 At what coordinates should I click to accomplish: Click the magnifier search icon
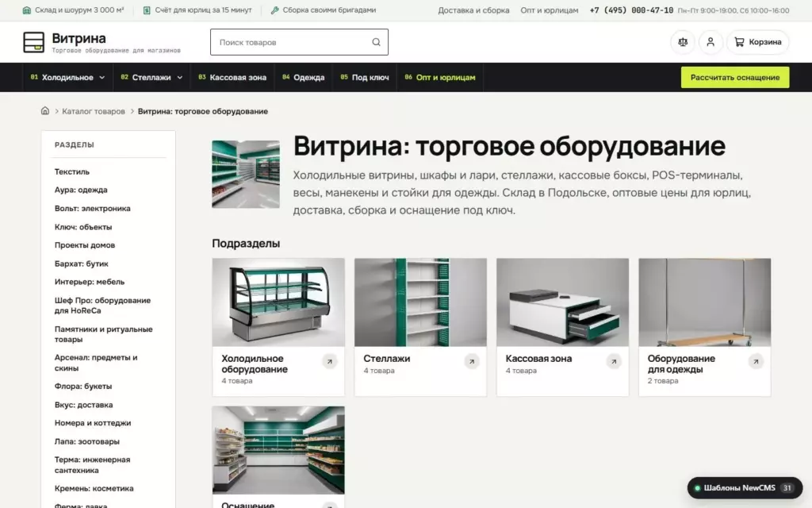376,42
